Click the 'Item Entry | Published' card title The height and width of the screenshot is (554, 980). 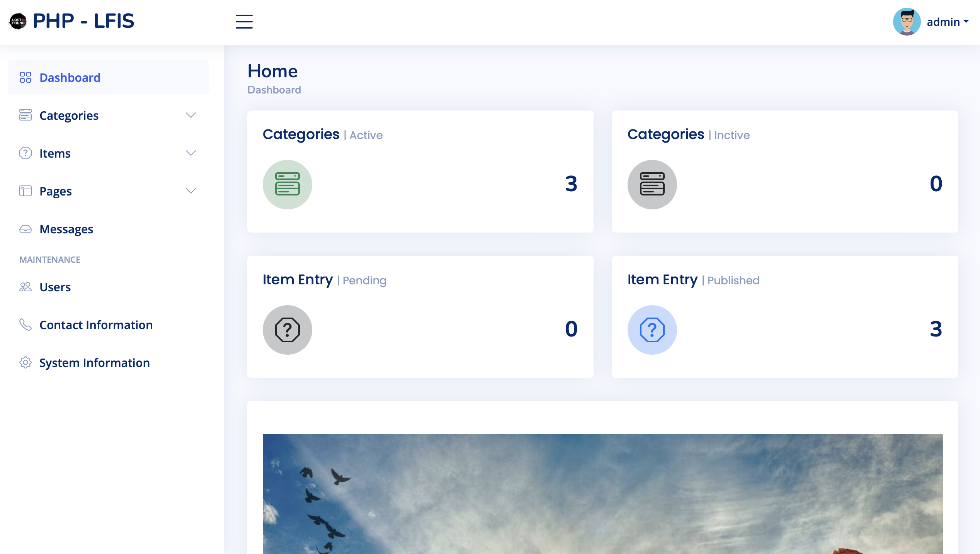coord(694,280)
